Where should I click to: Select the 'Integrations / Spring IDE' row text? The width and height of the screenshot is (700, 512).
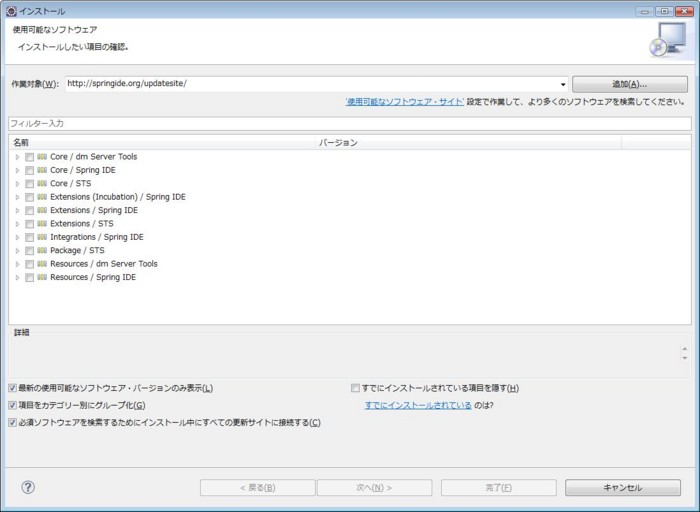click(97, 237)
